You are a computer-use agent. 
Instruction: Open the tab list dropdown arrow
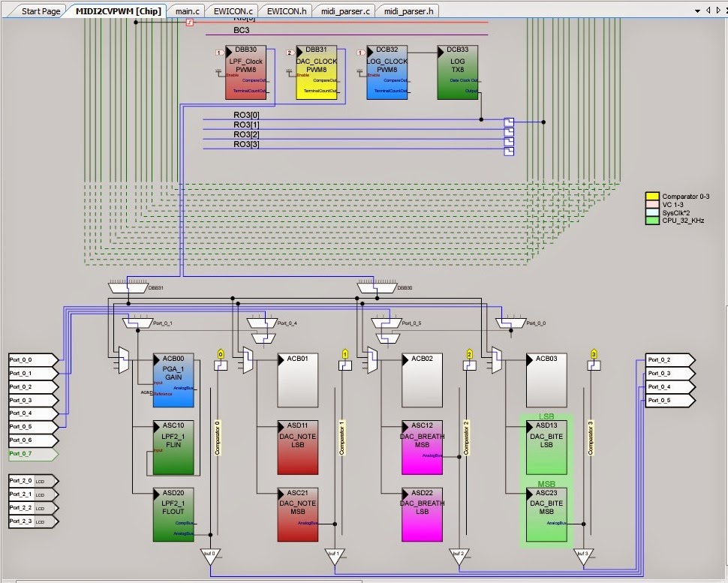point(697,11)
